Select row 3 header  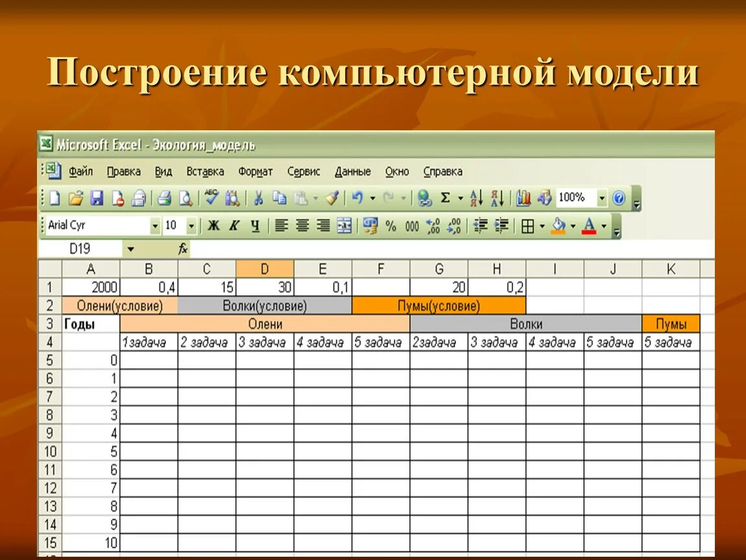coord(50,324)
